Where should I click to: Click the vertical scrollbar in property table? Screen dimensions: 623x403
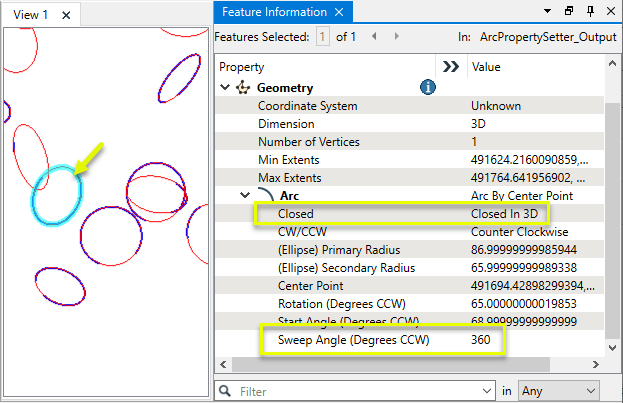(x=611, y=200)
